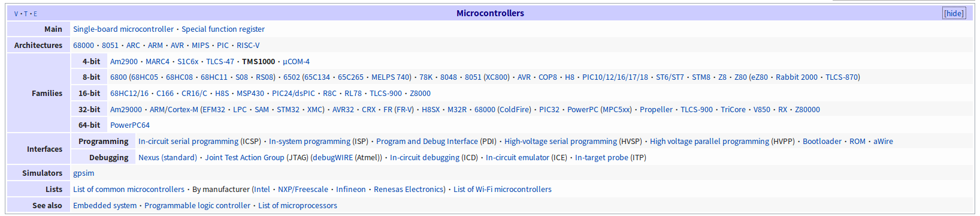This screenshot has height=216, width=980.
Task: Open In-circuit serial programming link
Action: point(188,141)
